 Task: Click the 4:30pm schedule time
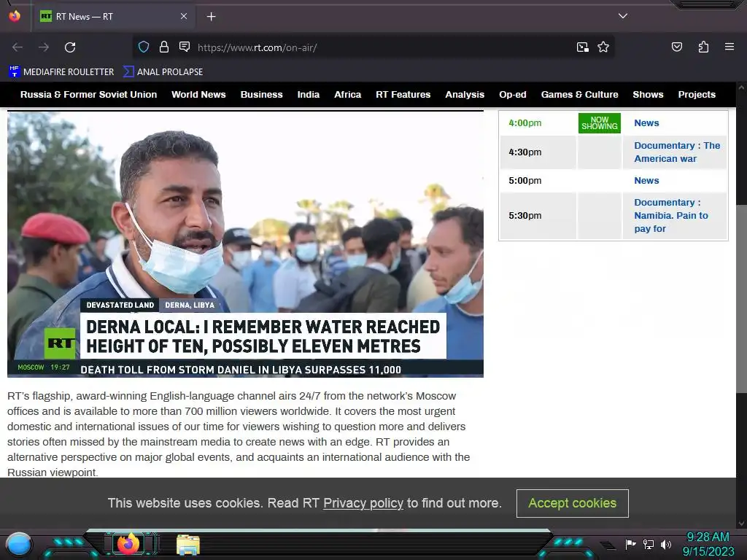pyautogui.click(x=525, y=152)
